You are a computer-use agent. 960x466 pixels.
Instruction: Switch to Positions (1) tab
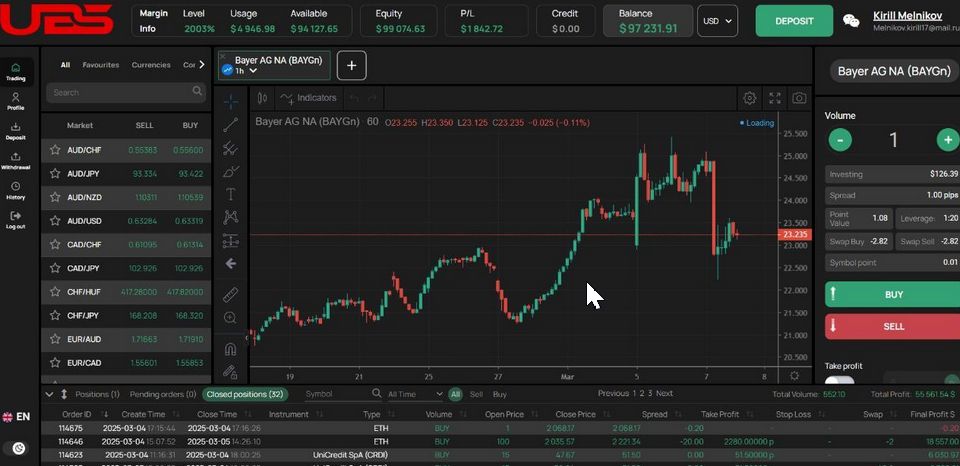point(97,394)
